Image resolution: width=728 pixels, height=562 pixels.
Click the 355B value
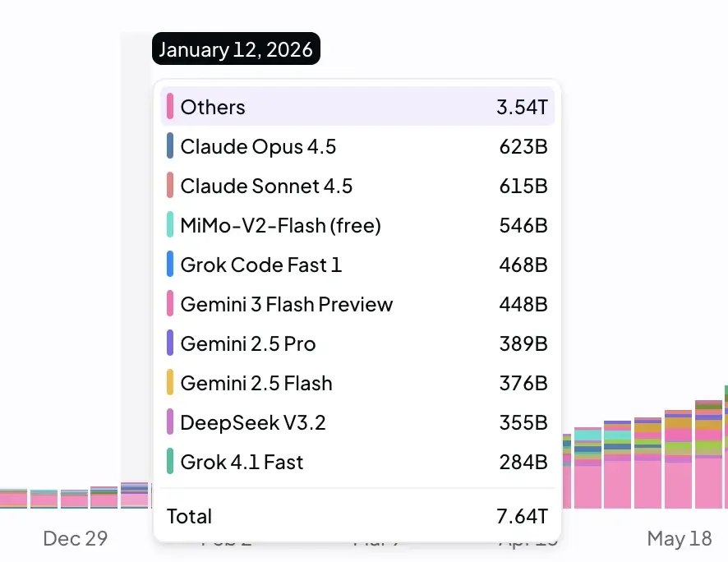coord(523,423)
